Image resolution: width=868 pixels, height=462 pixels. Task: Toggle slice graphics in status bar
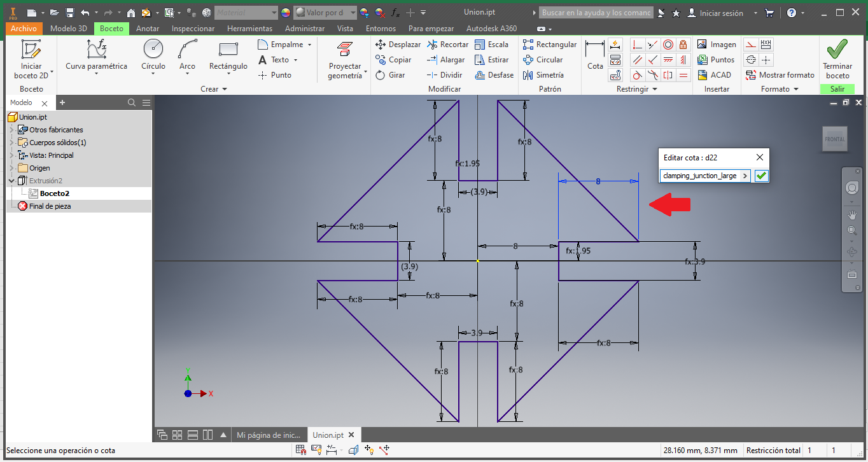(353, 450)
